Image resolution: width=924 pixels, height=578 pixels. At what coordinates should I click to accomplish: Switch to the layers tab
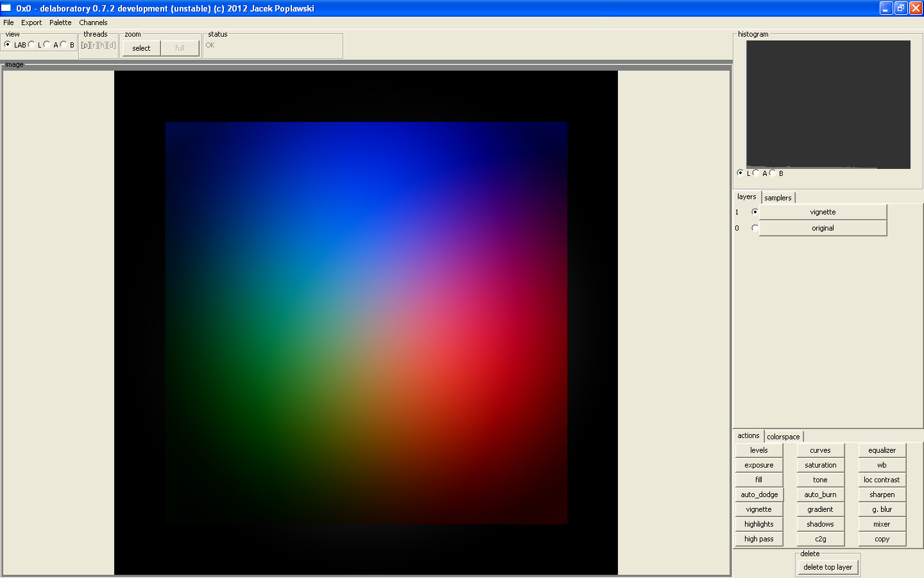pyautogui.click(x=747, y=197)
